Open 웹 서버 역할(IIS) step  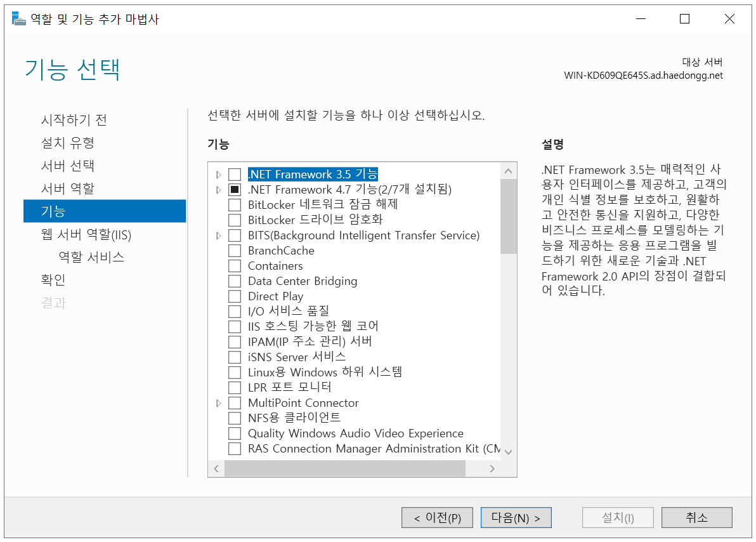click(x=86, y=234)
